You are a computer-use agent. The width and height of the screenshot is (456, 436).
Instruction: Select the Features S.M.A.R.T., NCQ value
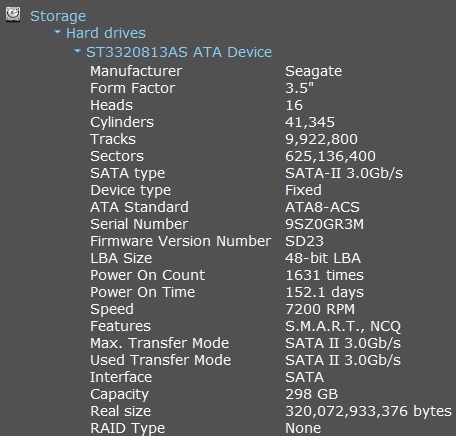(343, 326)
